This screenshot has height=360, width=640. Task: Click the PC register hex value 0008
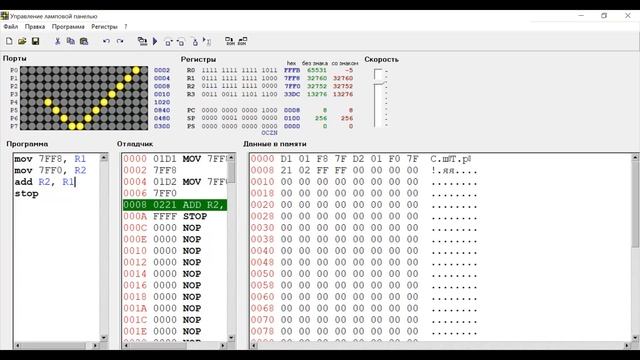292,110
